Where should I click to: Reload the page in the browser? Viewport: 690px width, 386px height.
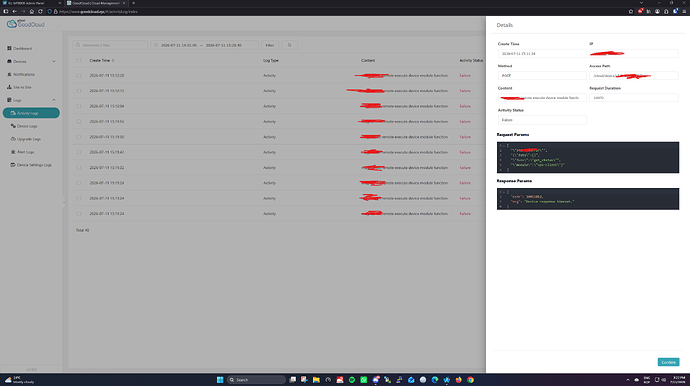click(x=40, y=11)
